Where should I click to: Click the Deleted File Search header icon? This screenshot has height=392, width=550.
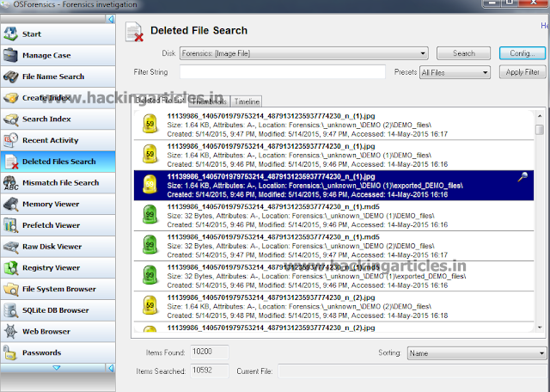click(x=134, y=32)
